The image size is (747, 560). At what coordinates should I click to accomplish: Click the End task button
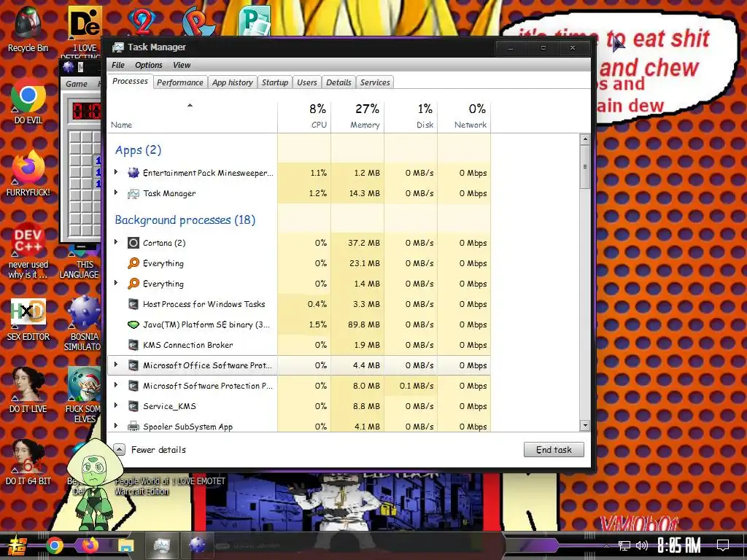coord(554,449)
